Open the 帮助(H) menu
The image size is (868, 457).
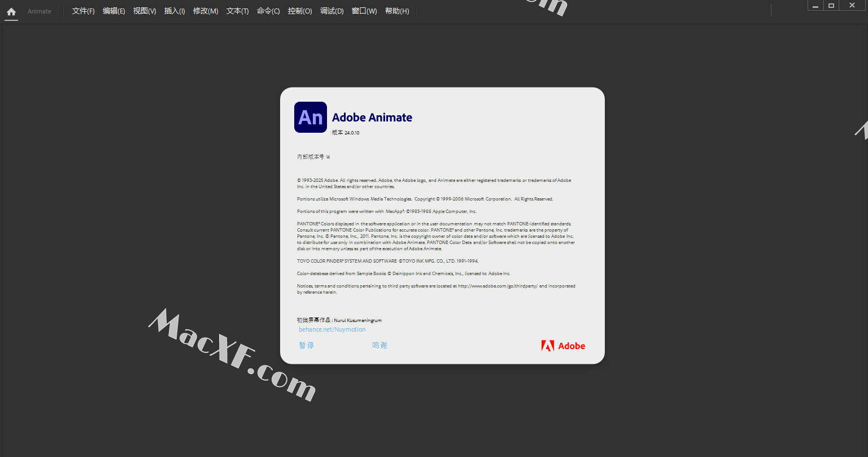coord(397,11)
